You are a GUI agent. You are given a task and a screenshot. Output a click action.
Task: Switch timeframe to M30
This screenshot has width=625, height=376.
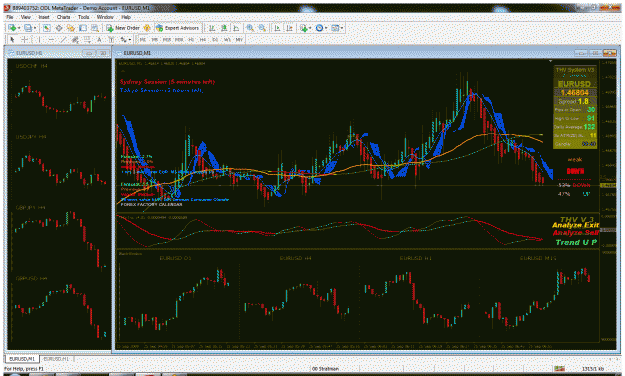179,39
